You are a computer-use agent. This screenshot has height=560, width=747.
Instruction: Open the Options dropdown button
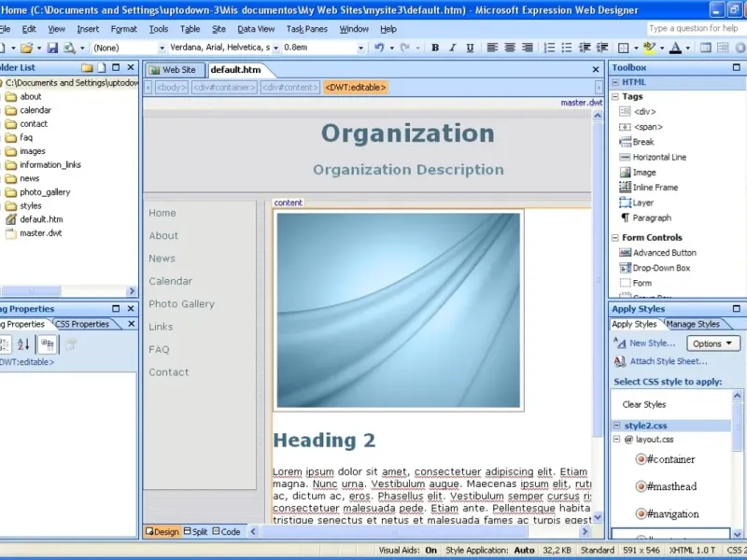[712, 343]
